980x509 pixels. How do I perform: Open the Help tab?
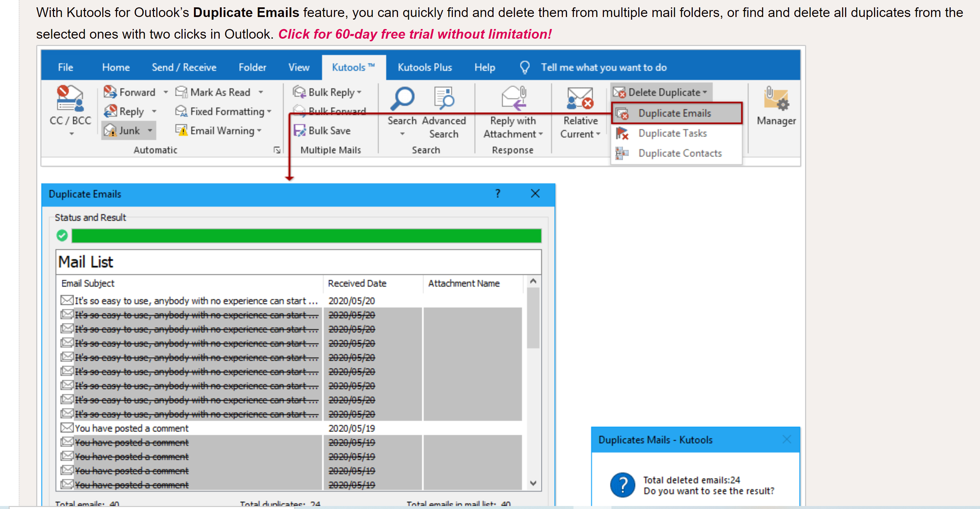click(485, 67)
